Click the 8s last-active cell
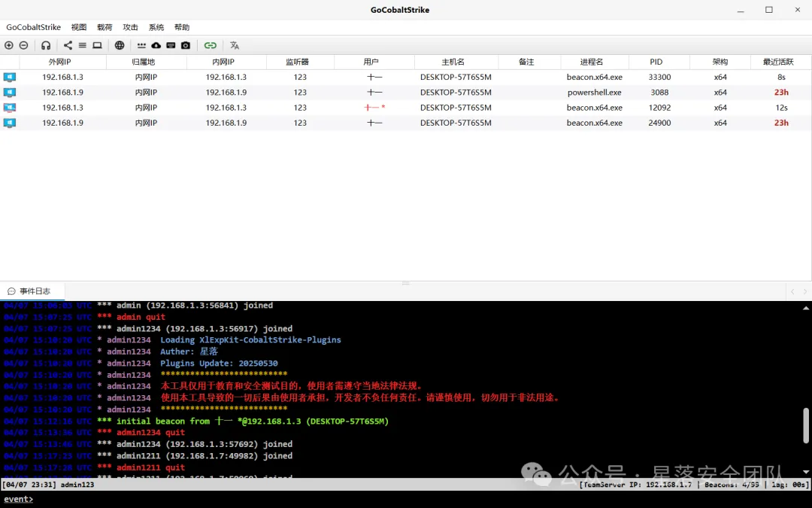The width and height of the screenshot is (812, 508). point(781,78)
